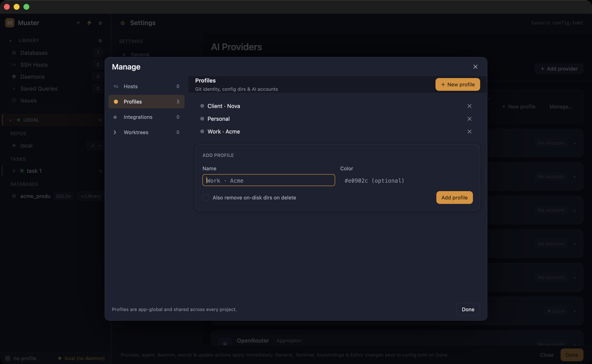Open the Integrations section
The height and width of the screenshot is (364, 592).
pos(147,117)
